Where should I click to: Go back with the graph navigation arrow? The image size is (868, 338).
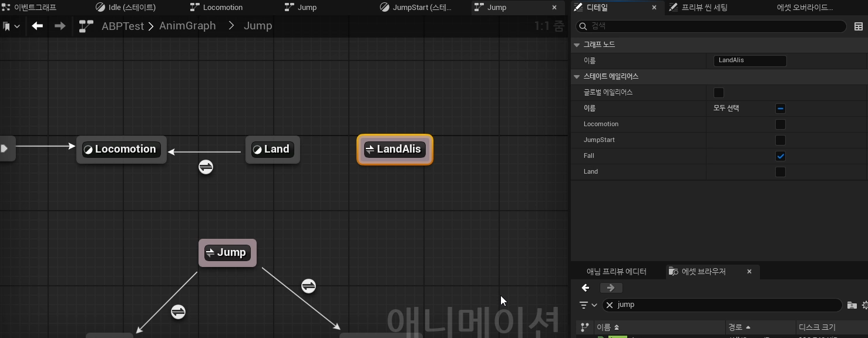[x=38, y=26]
